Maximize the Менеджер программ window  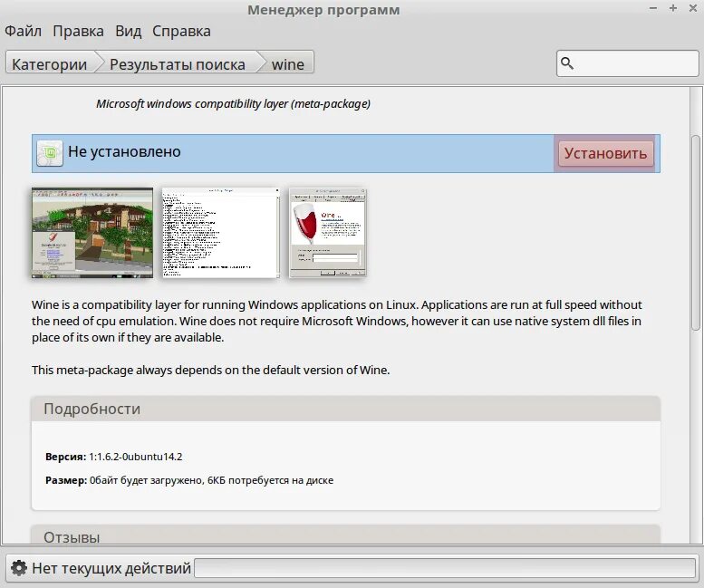[673, 8]
